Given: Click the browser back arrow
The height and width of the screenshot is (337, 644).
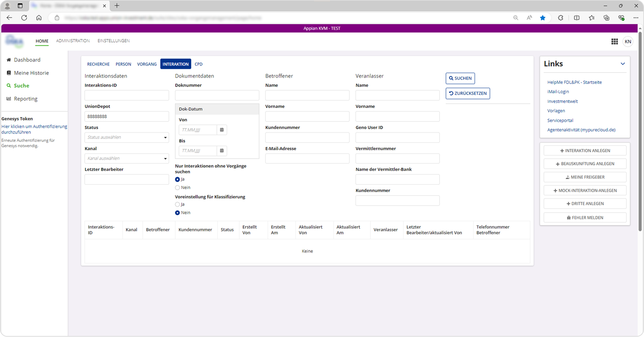Looking at the screenshot, I should (x=9, y=18).
